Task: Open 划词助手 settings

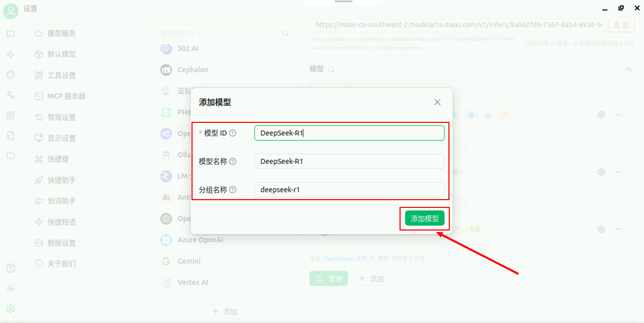Action: tap(87, 201)
